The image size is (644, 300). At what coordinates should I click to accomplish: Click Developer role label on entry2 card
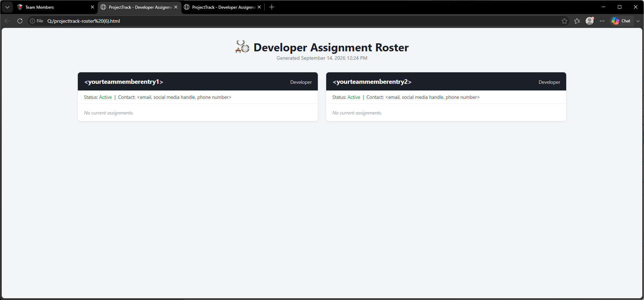549,82
